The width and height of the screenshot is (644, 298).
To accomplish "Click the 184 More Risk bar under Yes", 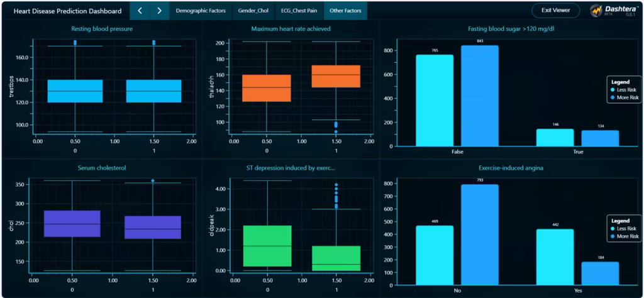I will click(x=601, y=273).
